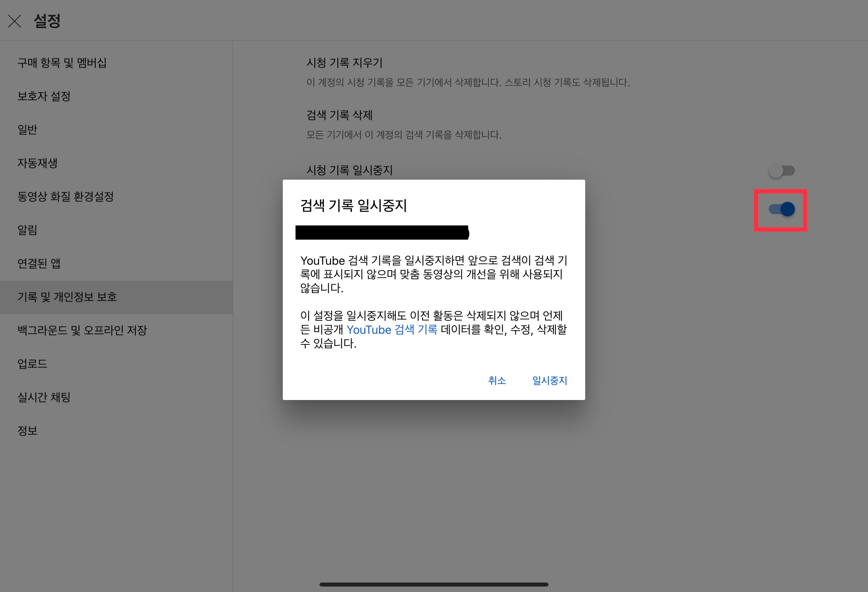The height and width of the screenshot is (592, 868).
Task: Click the 설정 page title
Action: click(x=47, y=21)
